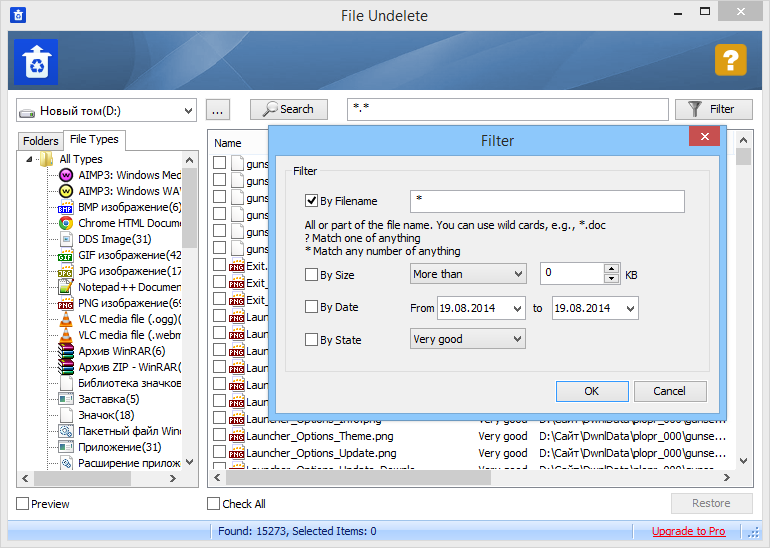
Task: Click the *.* search pattern field
Action: [x=508, y=109]
